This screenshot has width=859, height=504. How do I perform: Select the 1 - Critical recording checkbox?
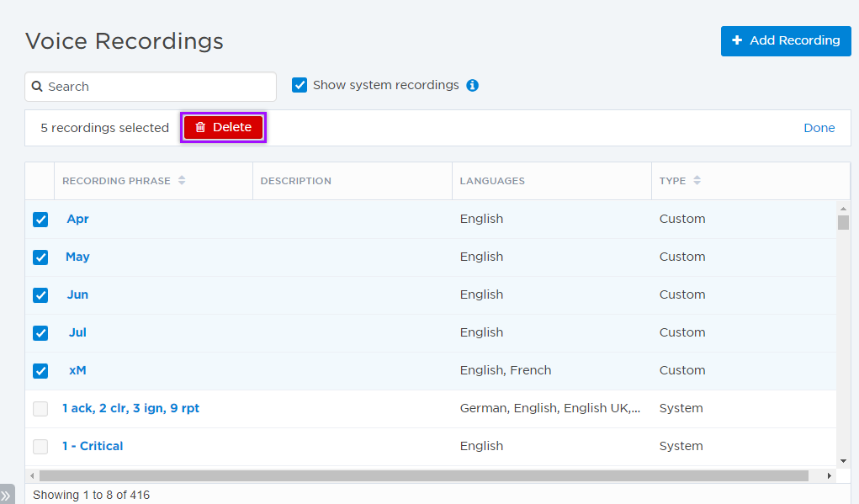click(40, 447)
